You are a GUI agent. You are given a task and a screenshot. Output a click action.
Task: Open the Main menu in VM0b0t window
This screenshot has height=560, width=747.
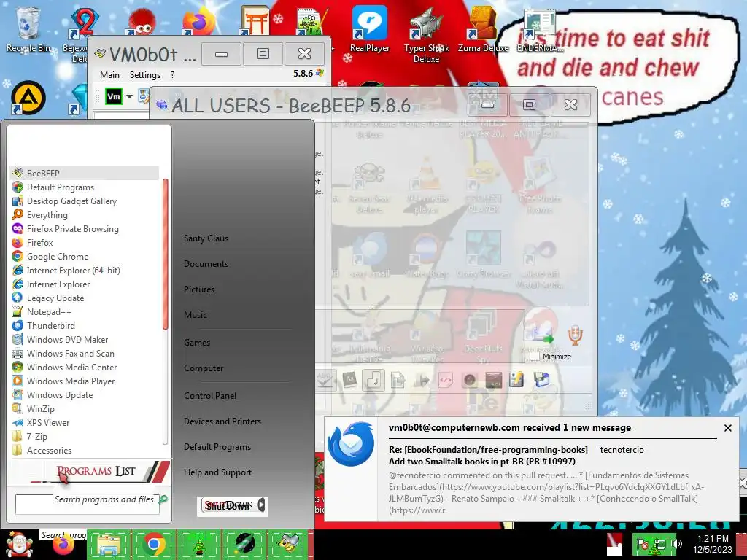coord(109,75)
